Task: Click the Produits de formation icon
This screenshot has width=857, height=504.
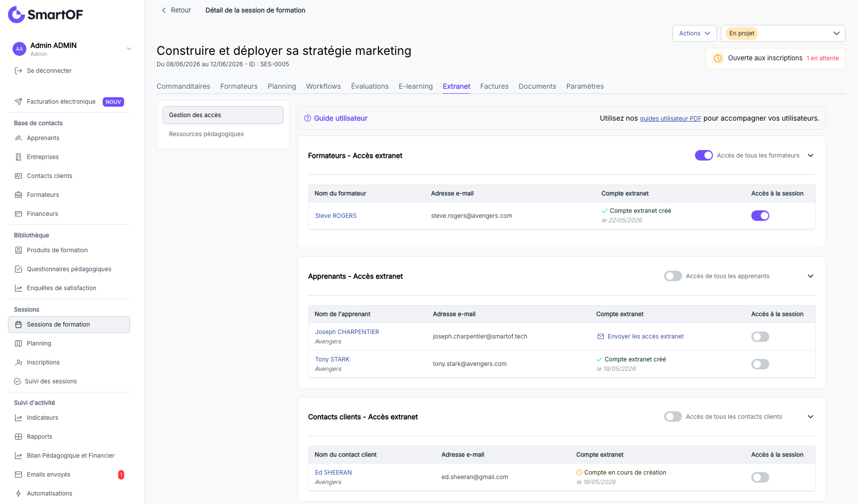Action: tap(18, 250)
